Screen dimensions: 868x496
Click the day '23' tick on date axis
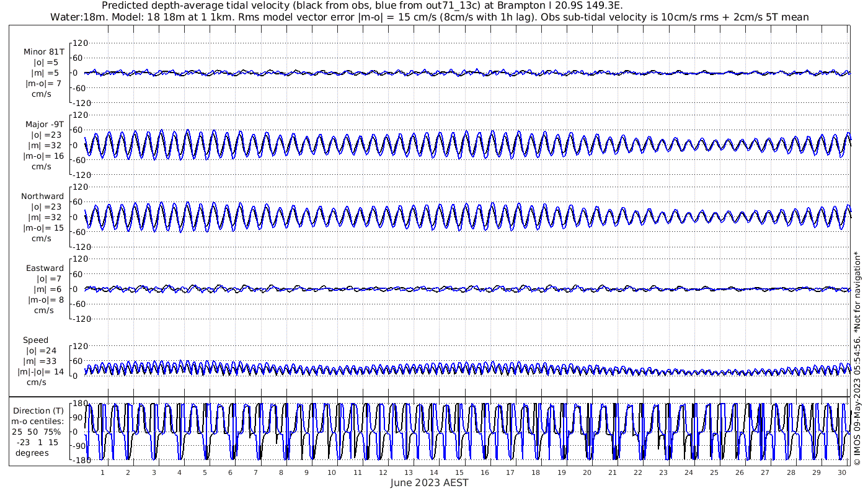coord(663,472)
